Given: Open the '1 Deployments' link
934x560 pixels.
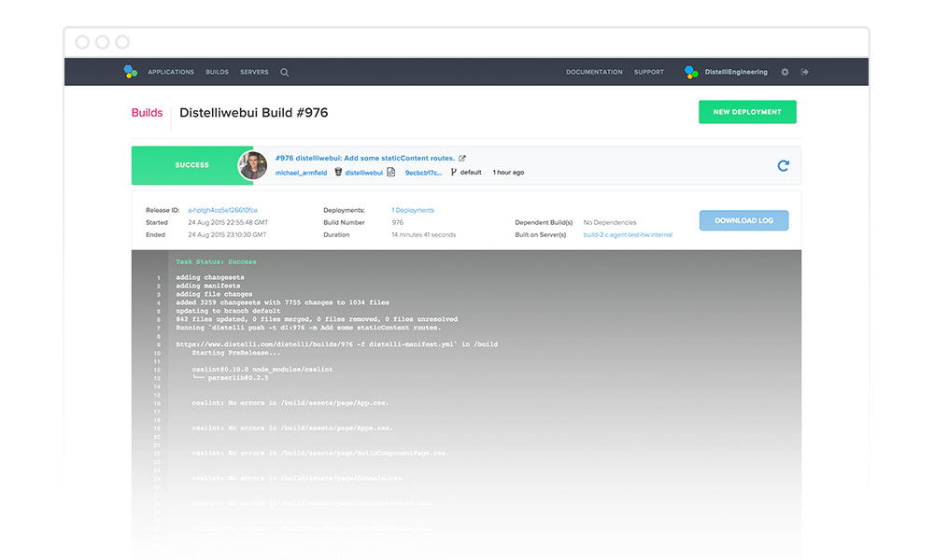Looking at the screenshot, I should 413,210.
